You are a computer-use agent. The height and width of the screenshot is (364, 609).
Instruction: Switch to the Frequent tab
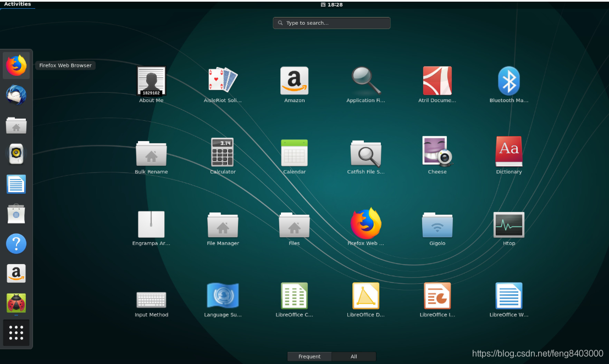309,356
